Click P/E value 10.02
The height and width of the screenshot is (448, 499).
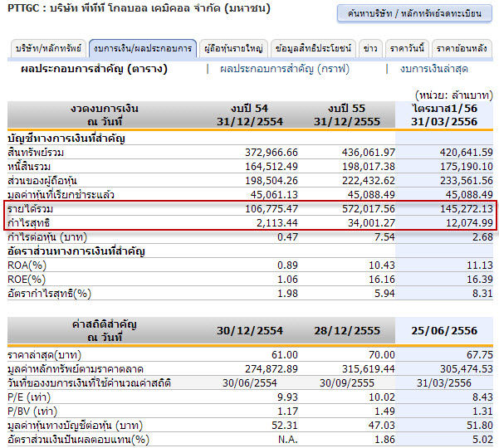pos(382,397)
